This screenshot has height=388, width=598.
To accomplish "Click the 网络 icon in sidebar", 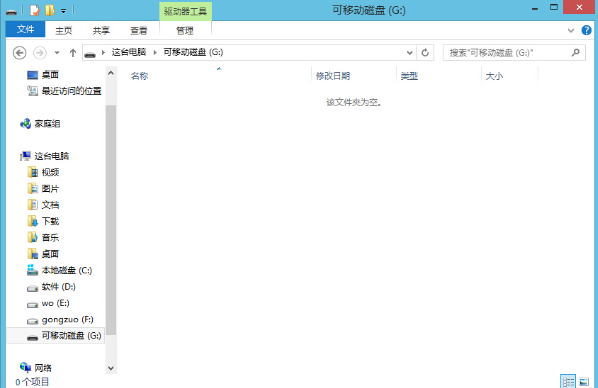I will pyautogui.click(x=26, y=368).
